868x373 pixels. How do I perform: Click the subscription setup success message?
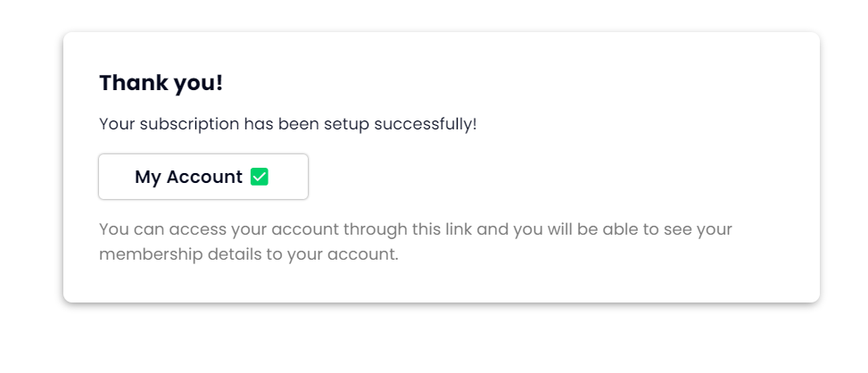[x=287, y=124]
